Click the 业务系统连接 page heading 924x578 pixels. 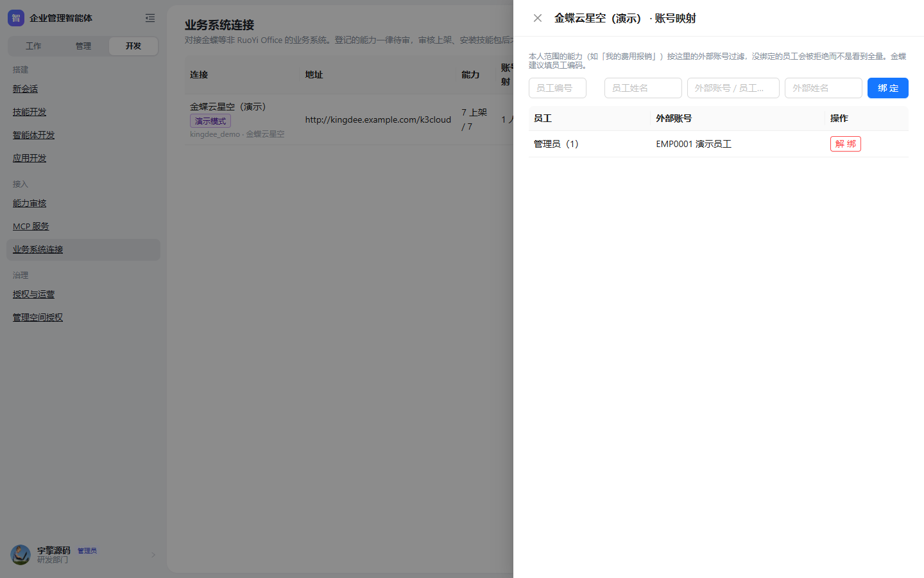coord(219,25)
